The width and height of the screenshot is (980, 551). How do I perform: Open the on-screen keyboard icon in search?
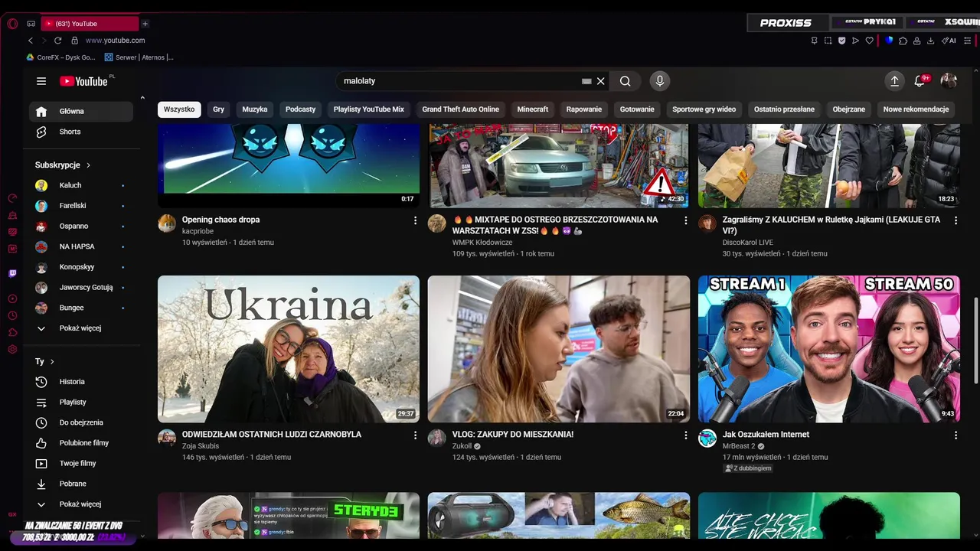(x=586, y=81)
